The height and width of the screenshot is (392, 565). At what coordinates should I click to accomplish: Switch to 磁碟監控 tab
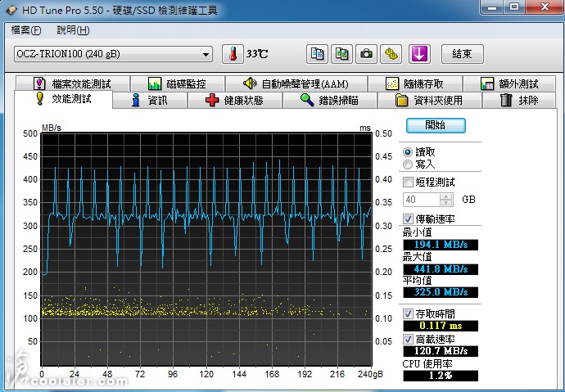[178, 83]
